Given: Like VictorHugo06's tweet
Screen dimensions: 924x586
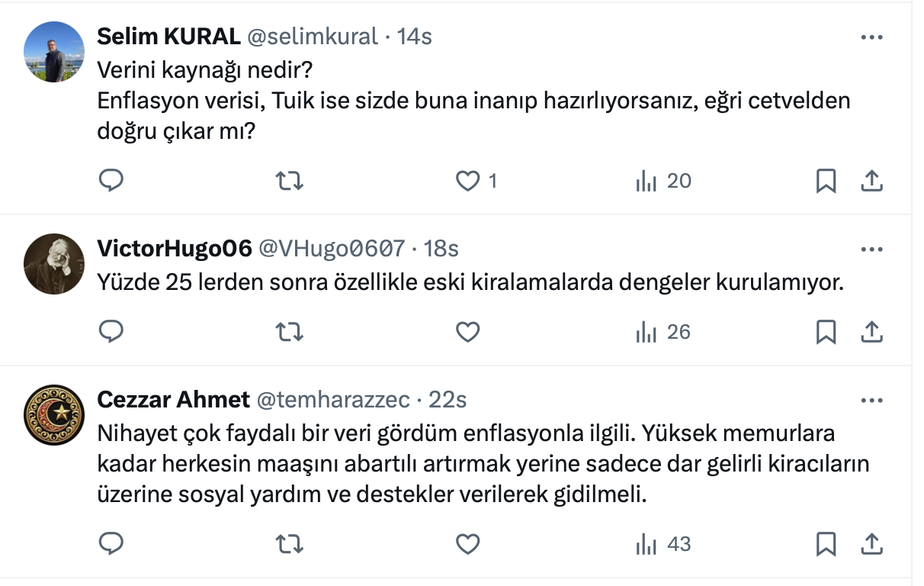Looking at the screenshot, I should pos(467,332).
